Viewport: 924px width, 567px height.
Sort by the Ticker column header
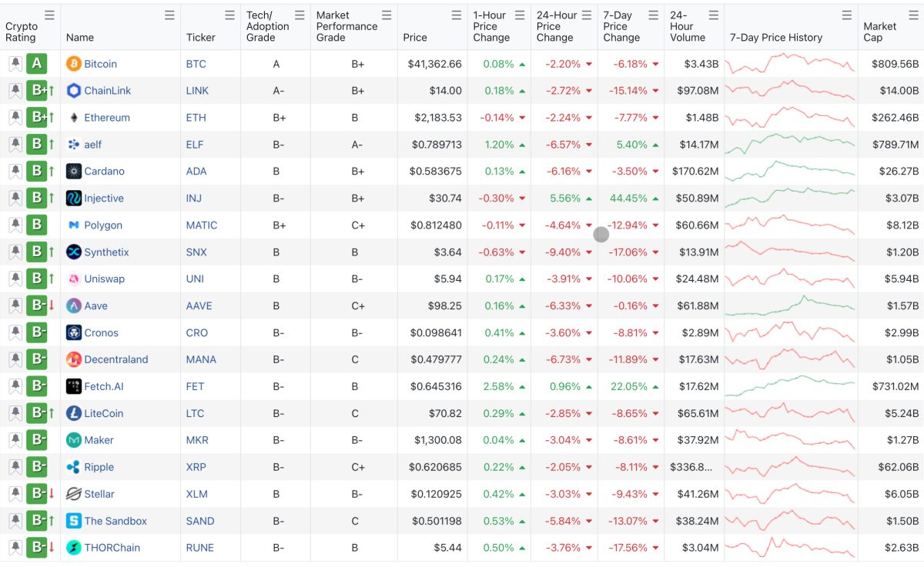tap(201, 37)
